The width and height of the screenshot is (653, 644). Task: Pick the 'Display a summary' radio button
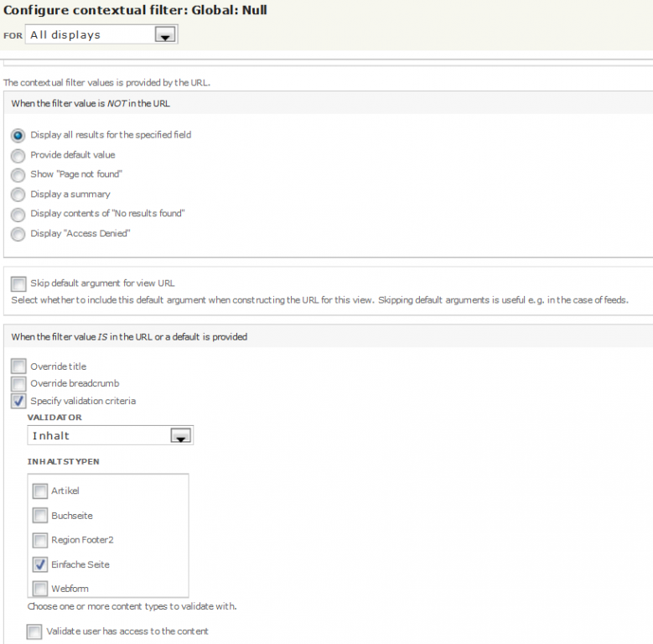click(x=18, y=195)
